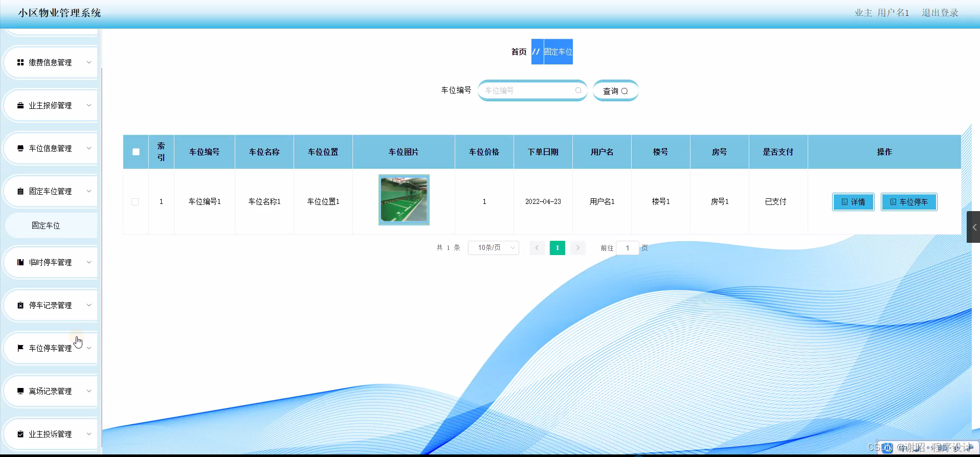Click the icon beside 车位信息管理

(x=20, y=148)
